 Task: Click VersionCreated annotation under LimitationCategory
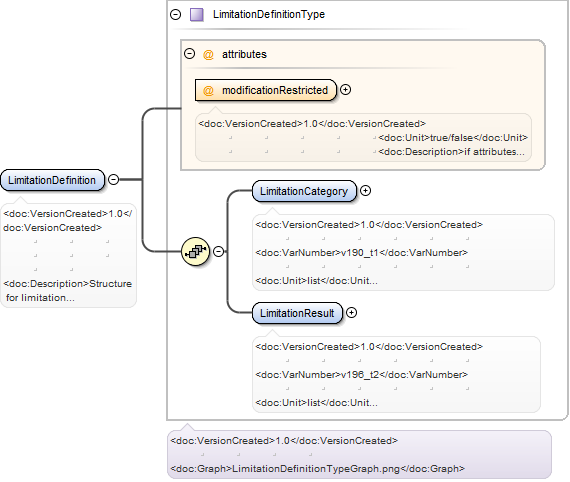(x=369, y=225)
